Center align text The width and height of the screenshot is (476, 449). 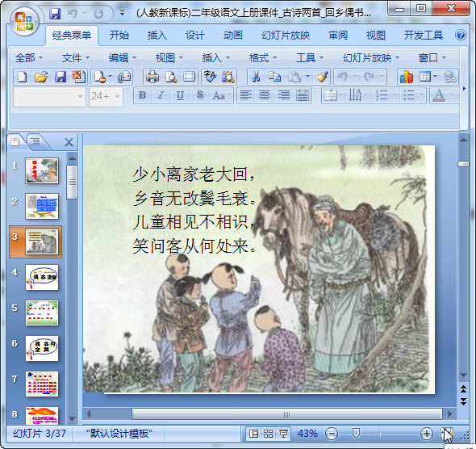[265, 95]
